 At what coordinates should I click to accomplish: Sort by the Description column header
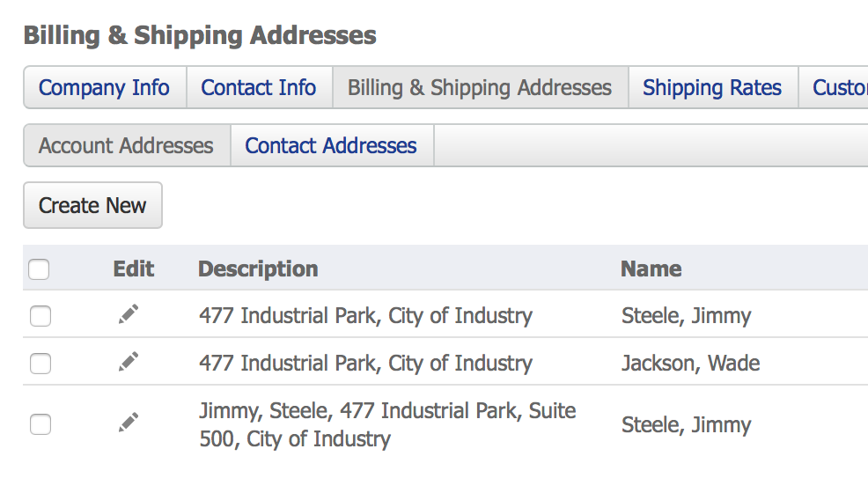coord(258,269)
